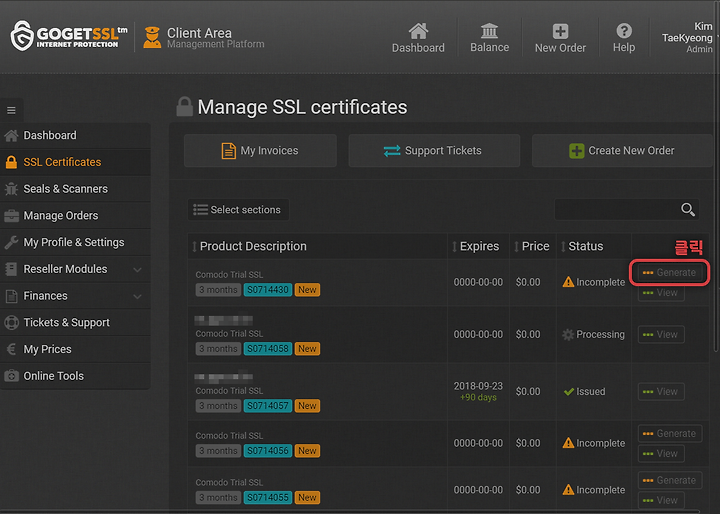This screenshot has height=514, width=720.
Task: Click the +90 days text
Action: [x=478, y=397]
